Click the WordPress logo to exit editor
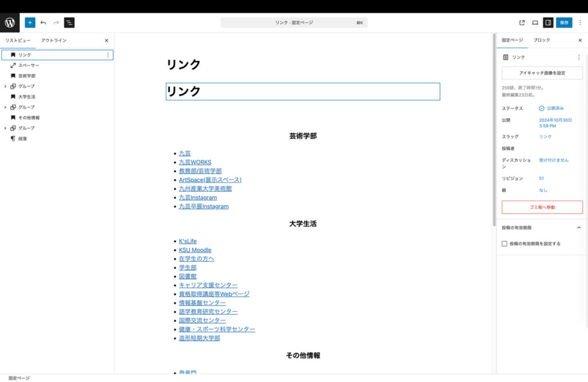 click(x=10, y=22)
